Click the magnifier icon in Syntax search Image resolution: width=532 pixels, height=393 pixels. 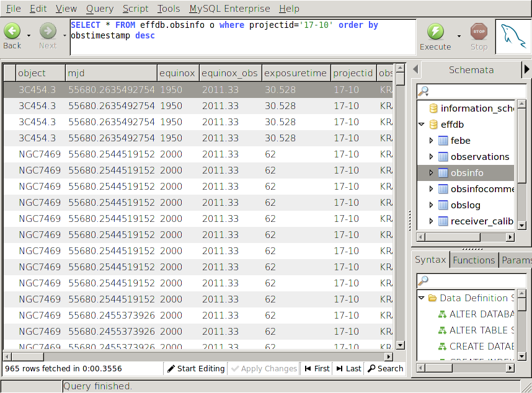tap(423, 280)
